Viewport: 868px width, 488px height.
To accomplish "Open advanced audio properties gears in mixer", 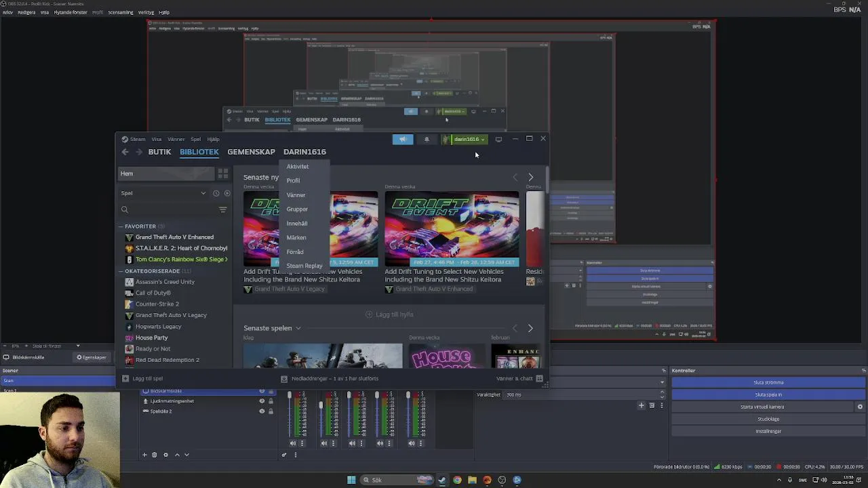I will pyautogui.click(x=284, y=455).
